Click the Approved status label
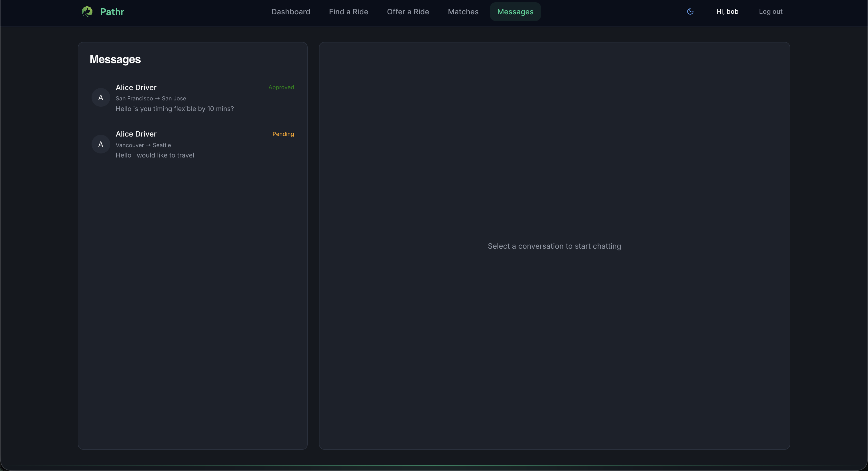 coord(281,87)
